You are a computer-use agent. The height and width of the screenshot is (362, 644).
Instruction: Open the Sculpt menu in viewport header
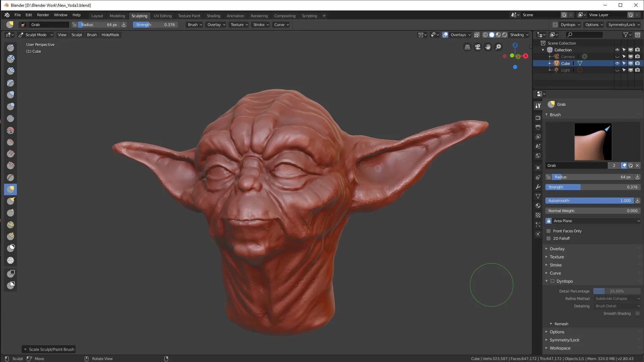(x=77, y=35)
